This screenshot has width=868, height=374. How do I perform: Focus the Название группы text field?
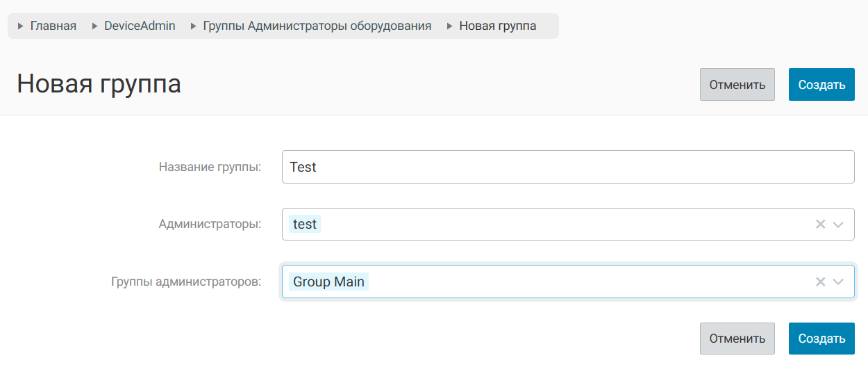click(567, 168)
